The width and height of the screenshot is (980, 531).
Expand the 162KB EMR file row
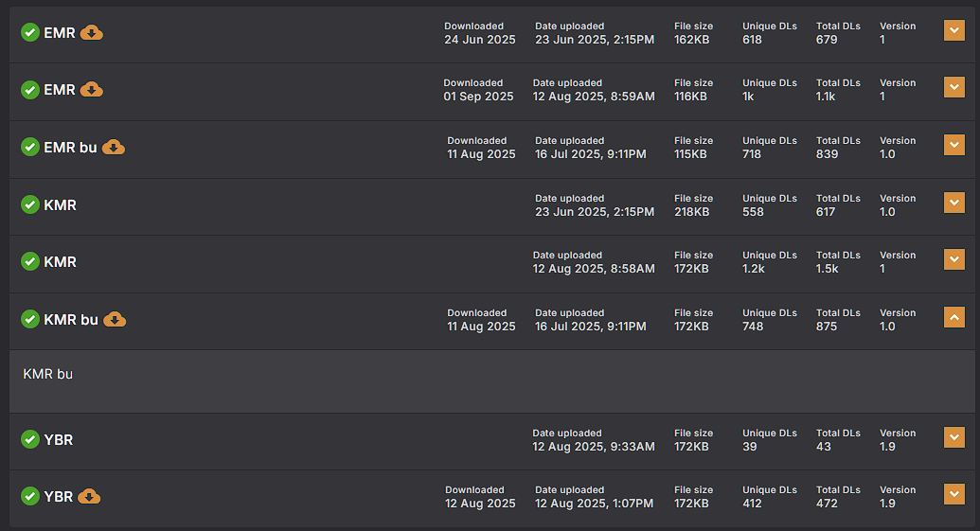(x=953, y=31)
